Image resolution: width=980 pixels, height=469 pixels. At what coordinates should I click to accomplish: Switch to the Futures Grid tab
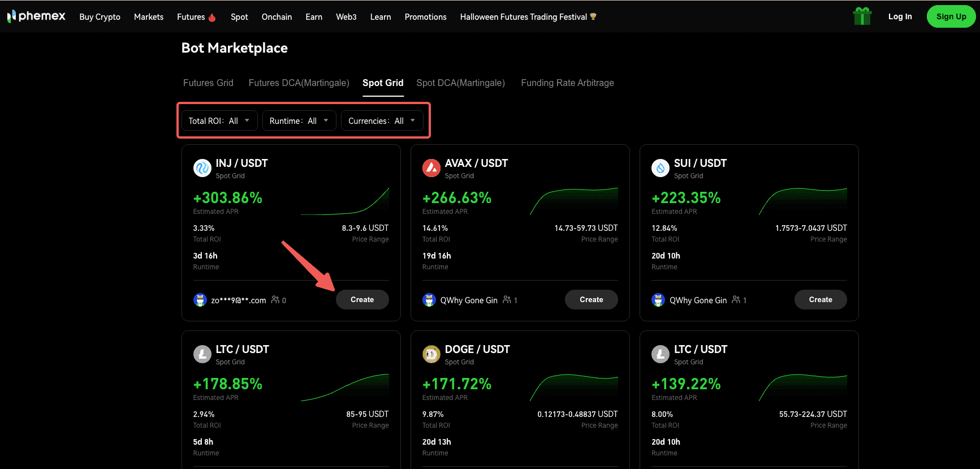pos(208,83)
